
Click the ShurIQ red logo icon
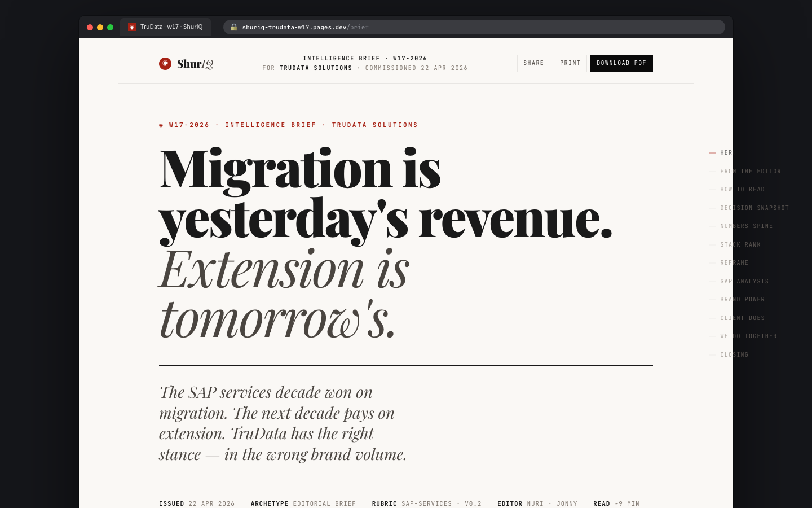[x=165, y=63]
